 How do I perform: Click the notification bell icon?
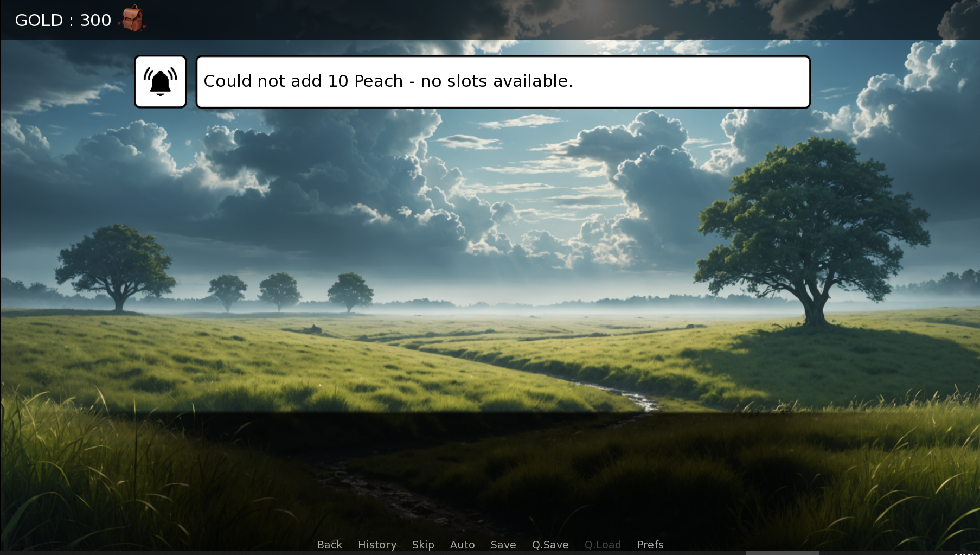click(x=161, y=81)
